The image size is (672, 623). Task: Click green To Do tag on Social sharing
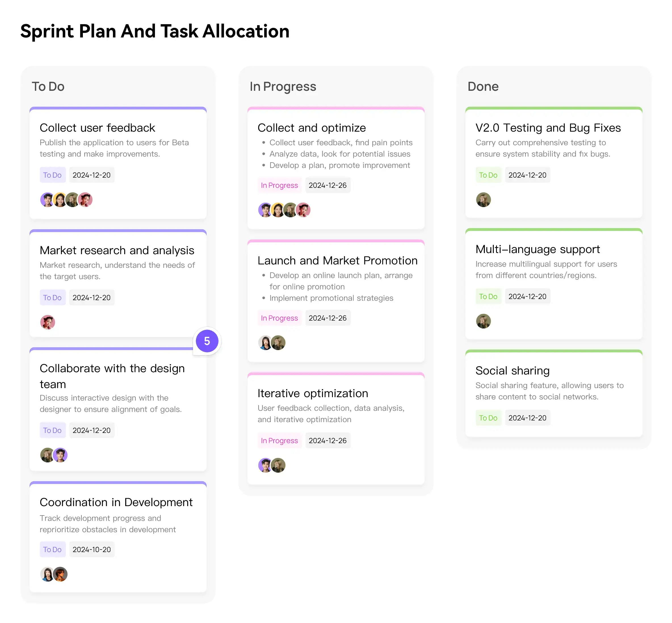pos(488,418)
